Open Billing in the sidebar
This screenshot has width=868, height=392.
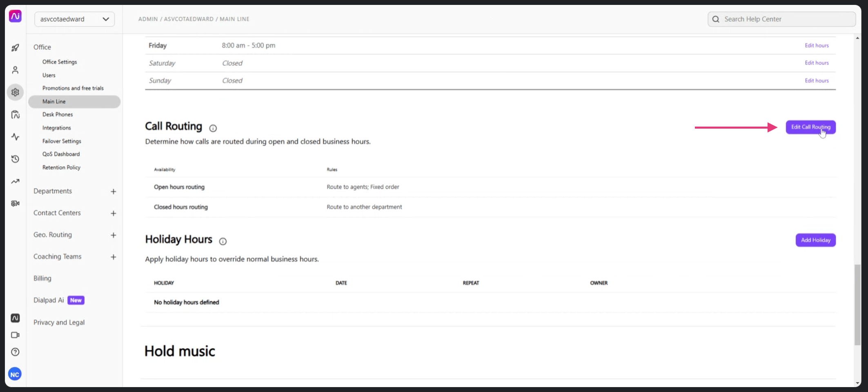pos(42,278)
